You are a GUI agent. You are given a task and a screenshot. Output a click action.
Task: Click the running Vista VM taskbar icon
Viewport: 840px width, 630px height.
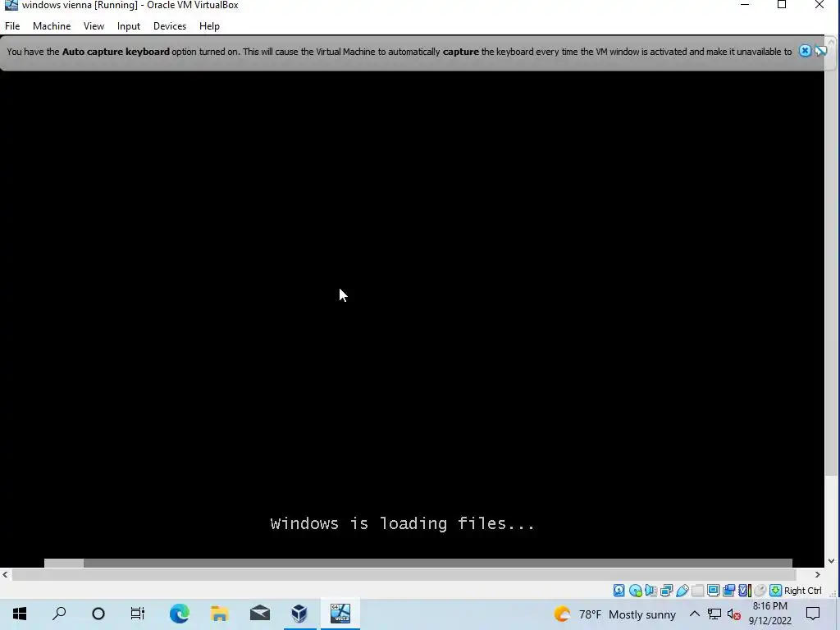pyautogui.click(x=340, y=614)
